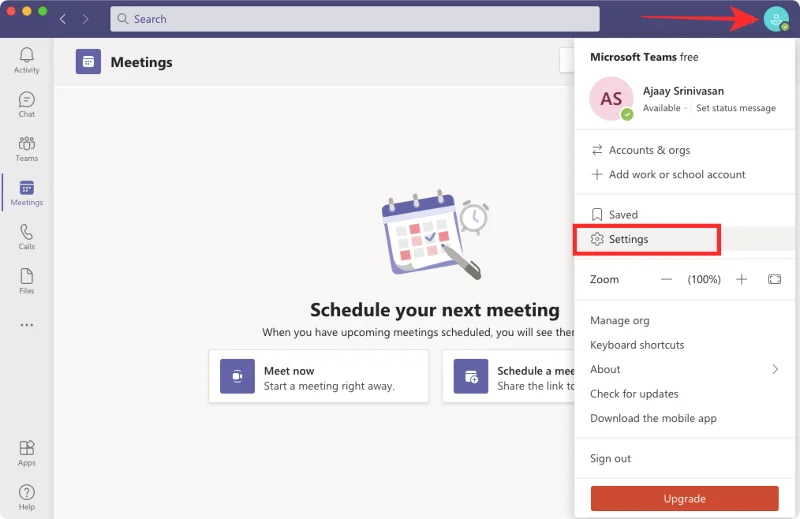Increase zoom with the plus button
The image size is (800, 519).
point(741,280)
